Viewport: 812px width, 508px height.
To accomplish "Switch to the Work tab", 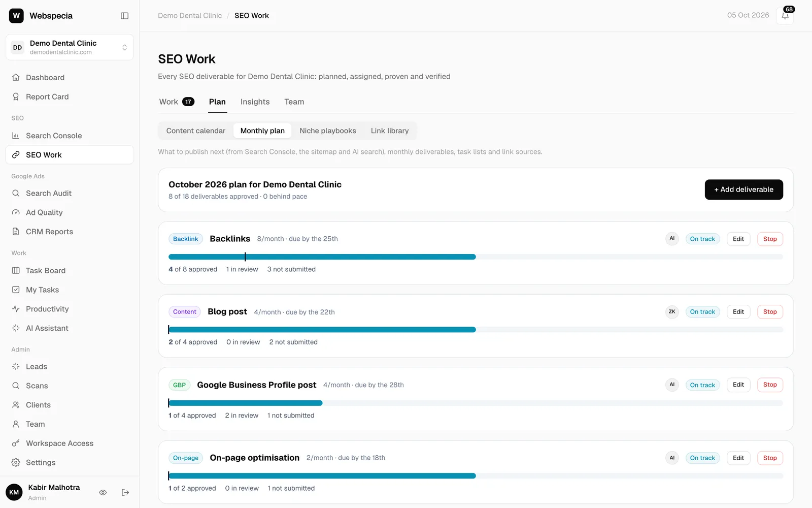I will [x=176, y=102].
